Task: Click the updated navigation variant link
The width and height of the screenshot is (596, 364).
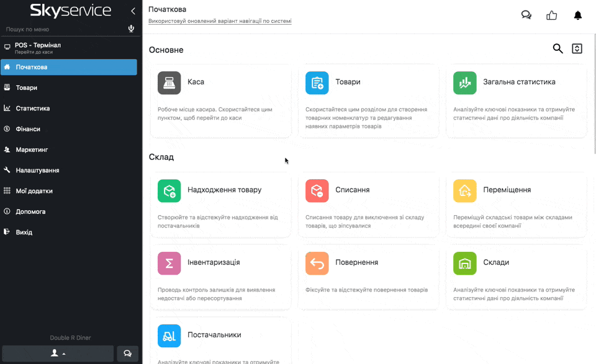Action: 220,21
